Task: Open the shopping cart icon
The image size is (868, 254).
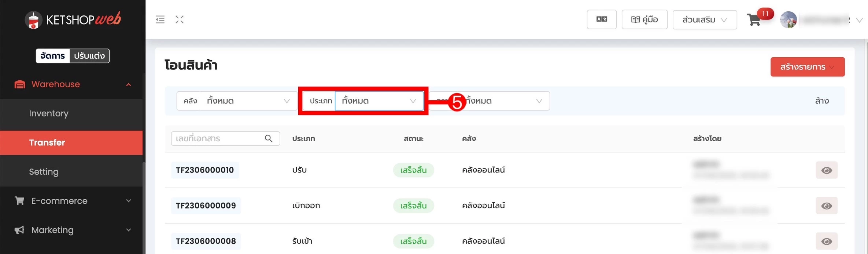Action: pos(754,20)
